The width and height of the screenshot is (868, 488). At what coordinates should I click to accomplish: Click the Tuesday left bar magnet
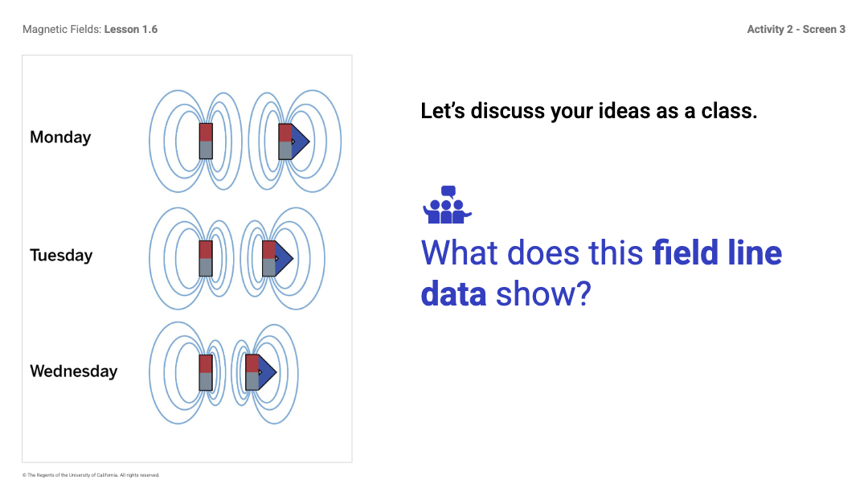tap(206, 258)
